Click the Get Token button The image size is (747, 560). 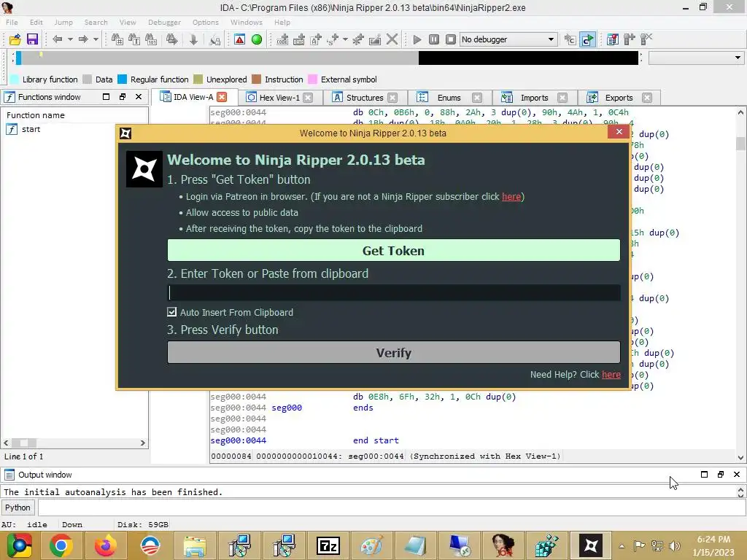click(393, 251)
